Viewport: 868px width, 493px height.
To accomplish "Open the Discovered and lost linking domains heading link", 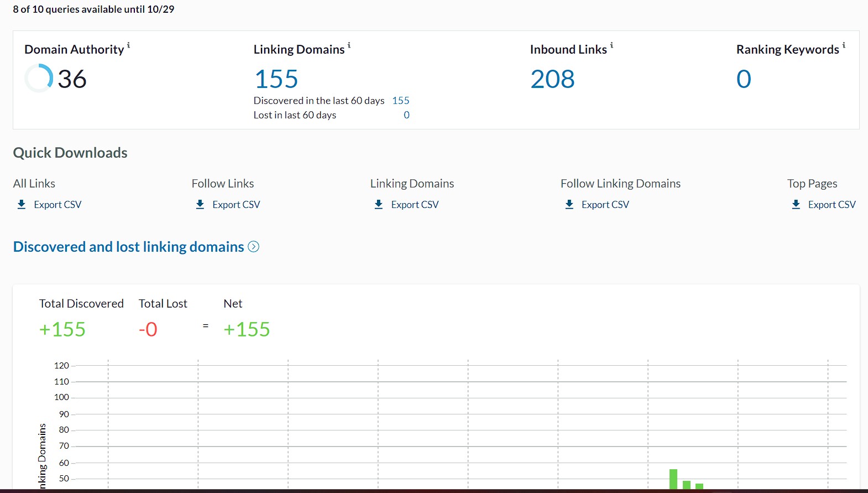I will click(x=128, y=247).
